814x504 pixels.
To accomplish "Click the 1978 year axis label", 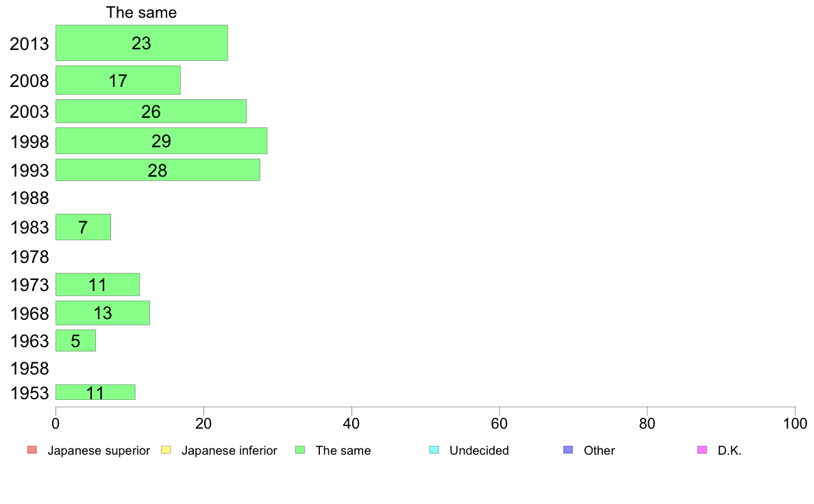I will 29,257.
